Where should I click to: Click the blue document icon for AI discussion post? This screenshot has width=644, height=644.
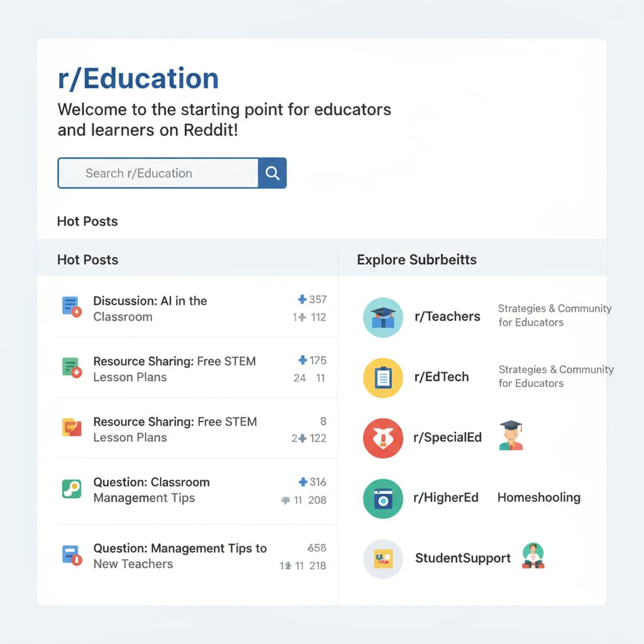click(x=71, y=306)
